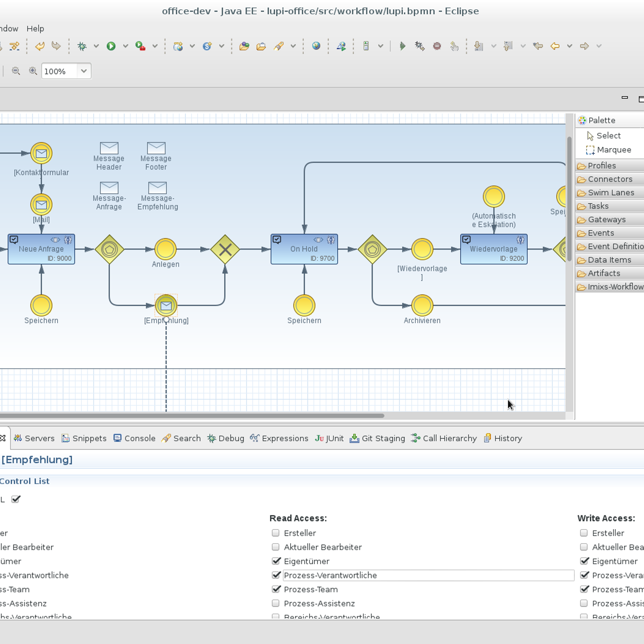
Task: Open the Run icon dropdown arrow
Action: tap(126, 46)
